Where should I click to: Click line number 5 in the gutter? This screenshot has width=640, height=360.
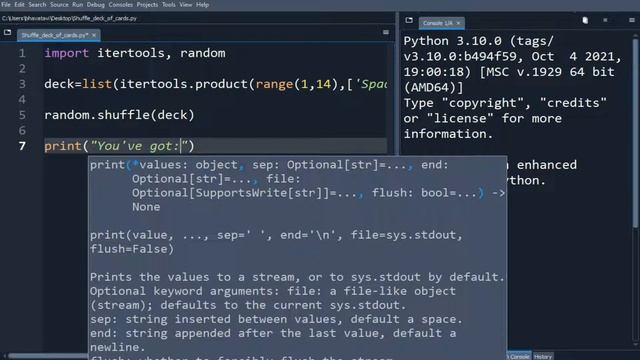pos(22,115)
